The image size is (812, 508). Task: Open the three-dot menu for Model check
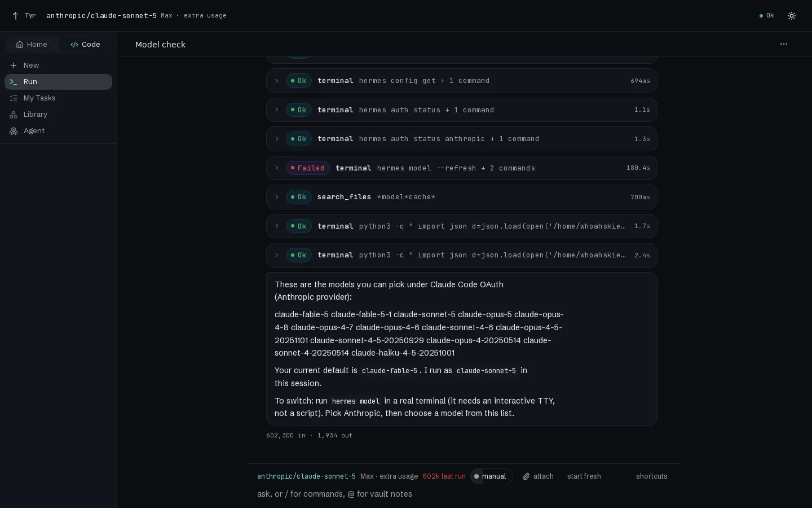[784, 44]
